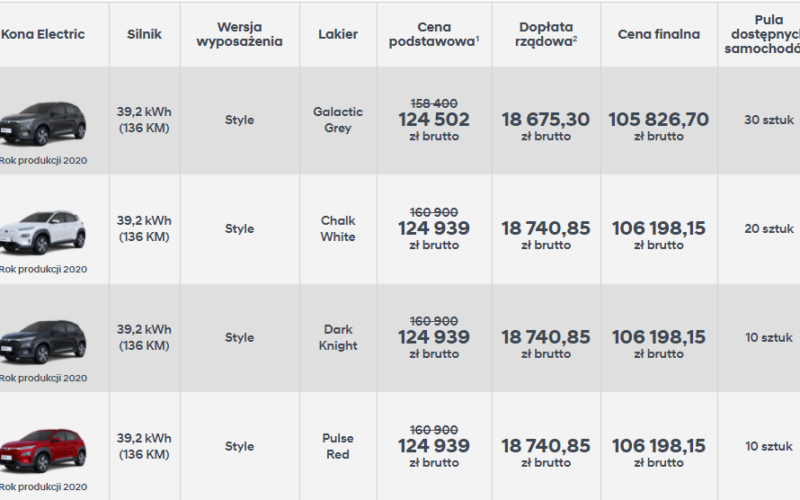Click the Dopłata rządowa header
The height and width of the screenshot is (500, 800).
(546, 34)
